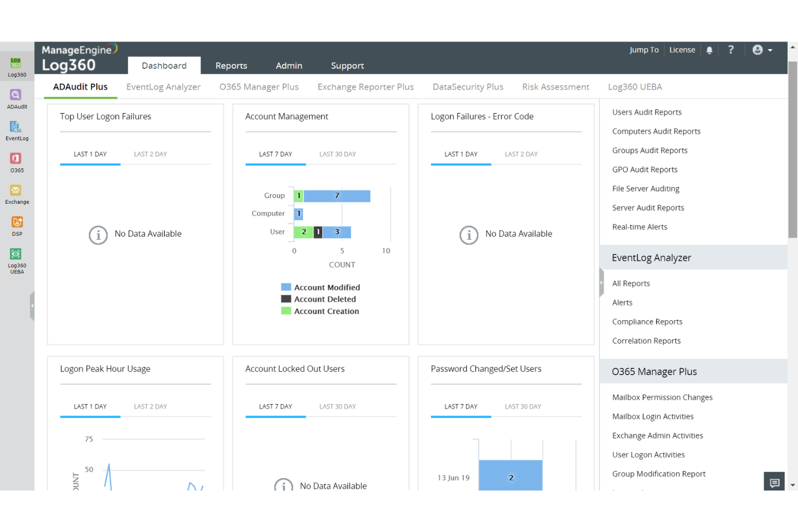
Task: Click the Jump To link
Action: tap(644, 50)
